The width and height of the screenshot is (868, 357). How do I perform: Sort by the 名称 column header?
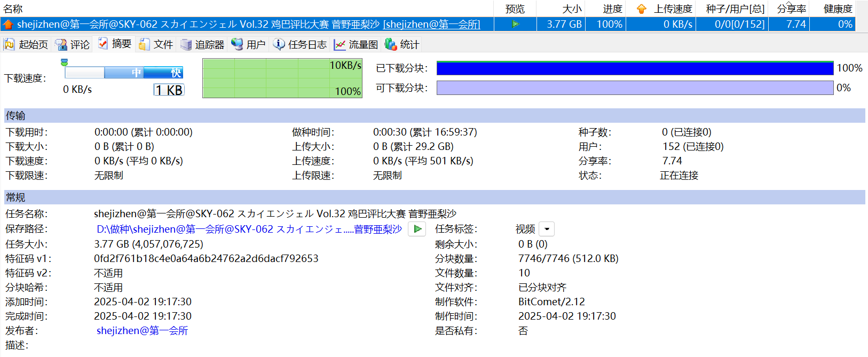coord(13,9)
